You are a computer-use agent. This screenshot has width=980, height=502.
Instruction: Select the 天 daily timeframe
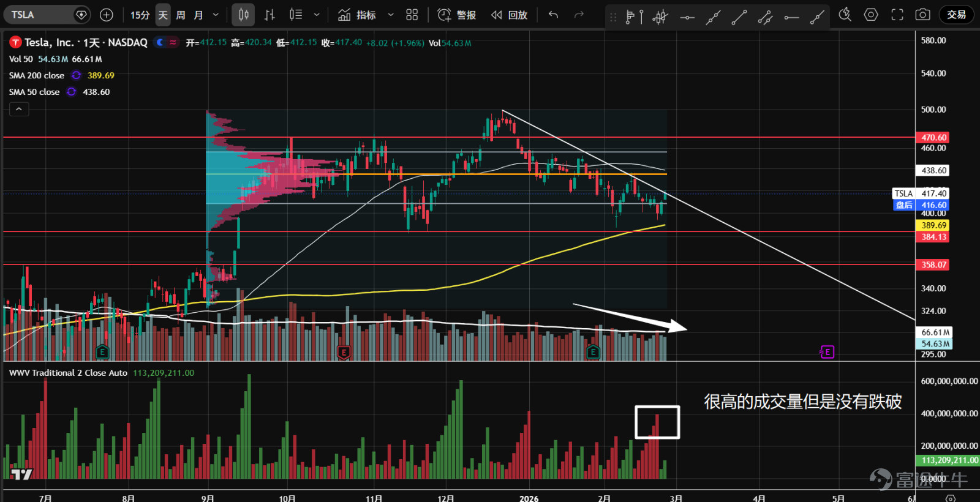pyautogui.click(x=163, y=15)
